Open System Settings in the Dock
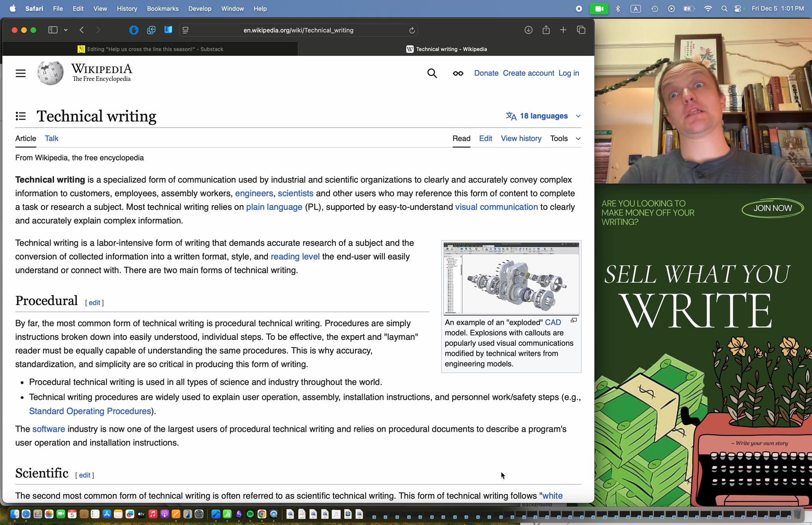 199,514
